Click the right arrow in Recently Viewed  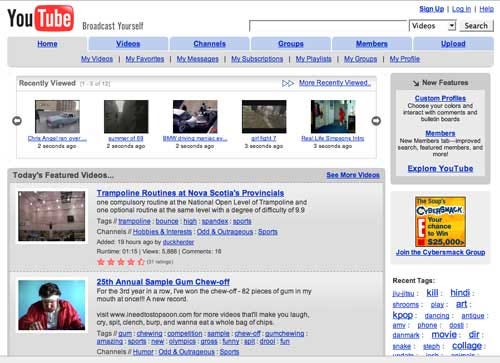click(x=376, y=121)
